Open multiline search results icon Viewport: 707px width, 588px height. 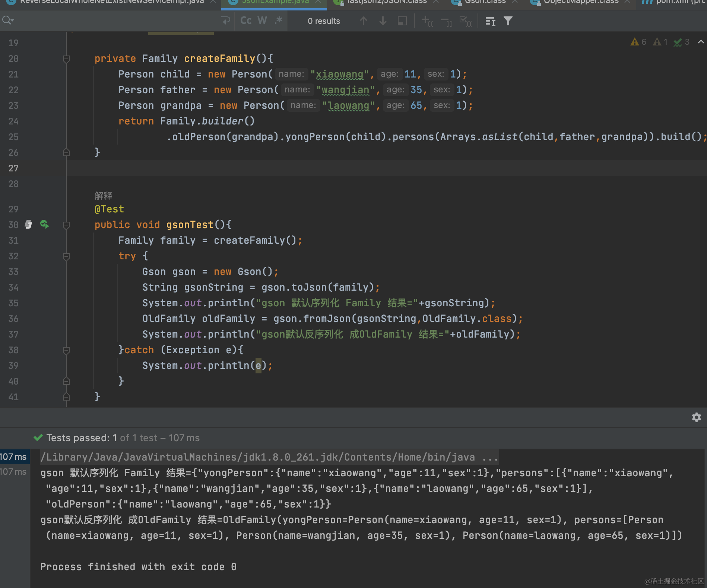tap(490, 21)
